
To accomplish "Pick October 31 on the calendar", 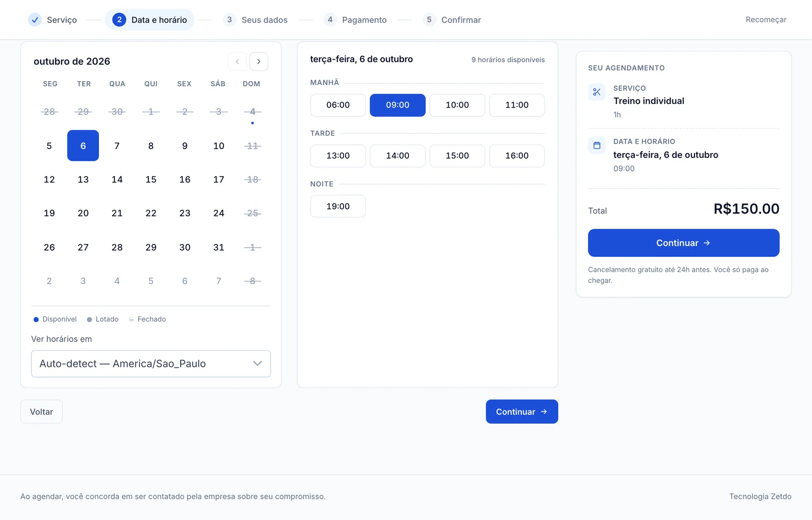I will pos(219,247).
